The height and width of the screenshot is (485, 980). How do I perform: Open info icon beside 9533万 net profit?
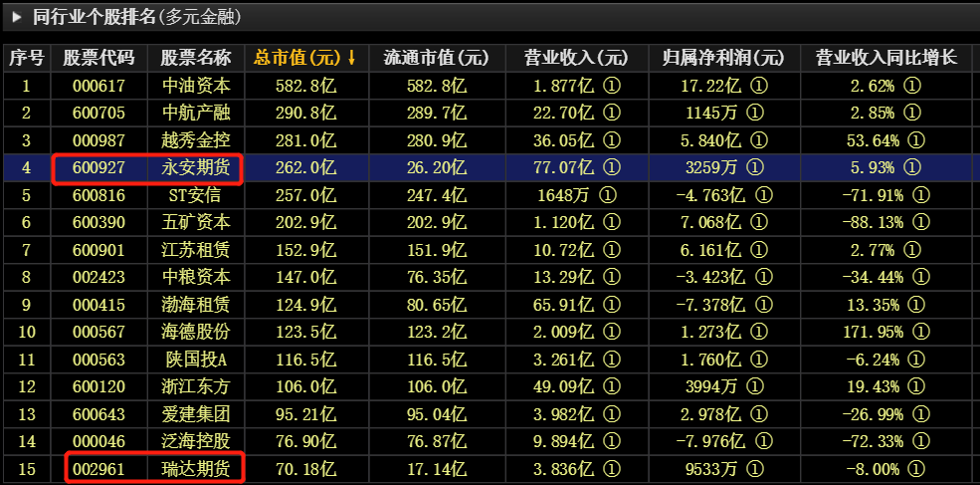pyautogui.click(x=755, y=469)
